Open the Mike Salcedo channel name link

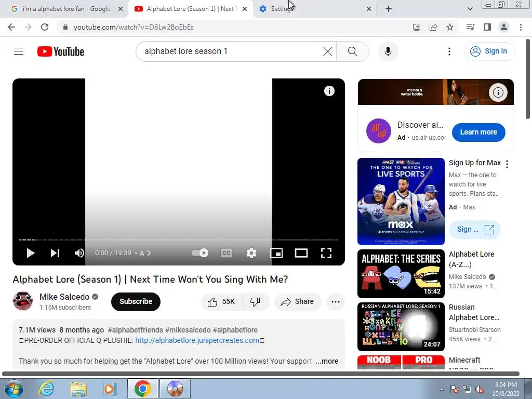(x=64, y=297)
